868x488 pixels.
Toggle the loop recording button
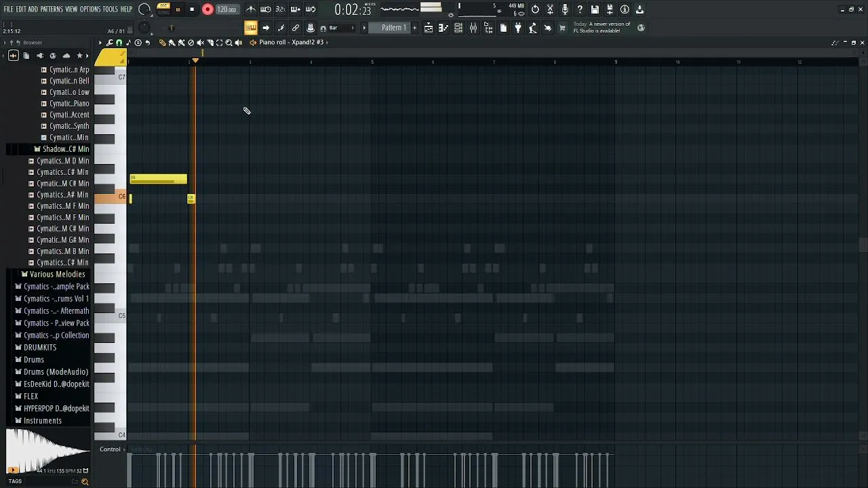[x=311, y=9]
